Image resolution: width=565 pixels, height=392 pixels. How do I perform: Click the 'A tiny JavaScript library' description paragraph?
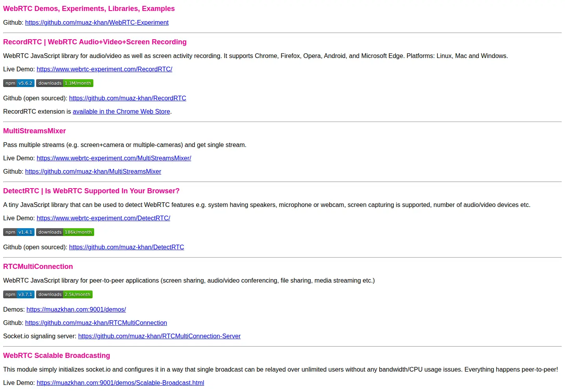tap(267, 205)
